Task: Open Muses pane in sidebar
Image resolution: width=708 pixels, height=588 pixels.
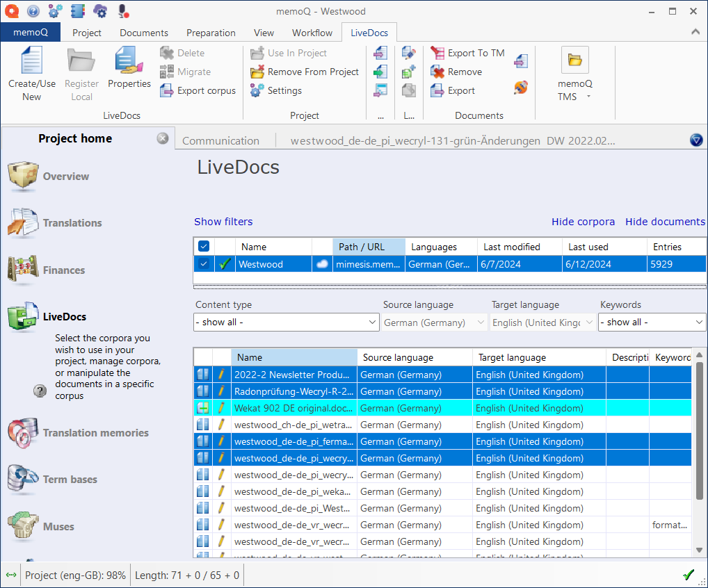Action: coord(40,526)
